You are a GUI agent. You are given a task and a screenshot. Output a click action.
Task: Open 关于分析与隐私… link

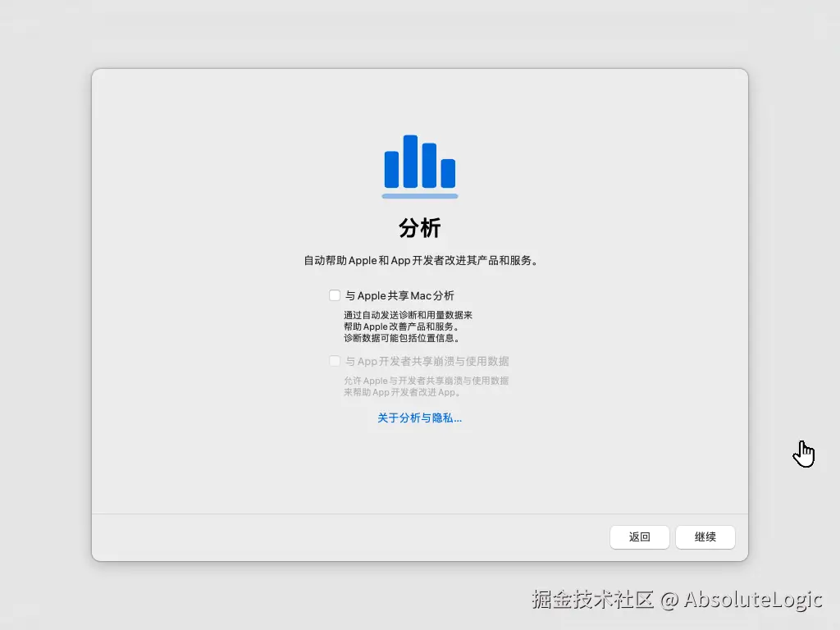coord(419,418)
